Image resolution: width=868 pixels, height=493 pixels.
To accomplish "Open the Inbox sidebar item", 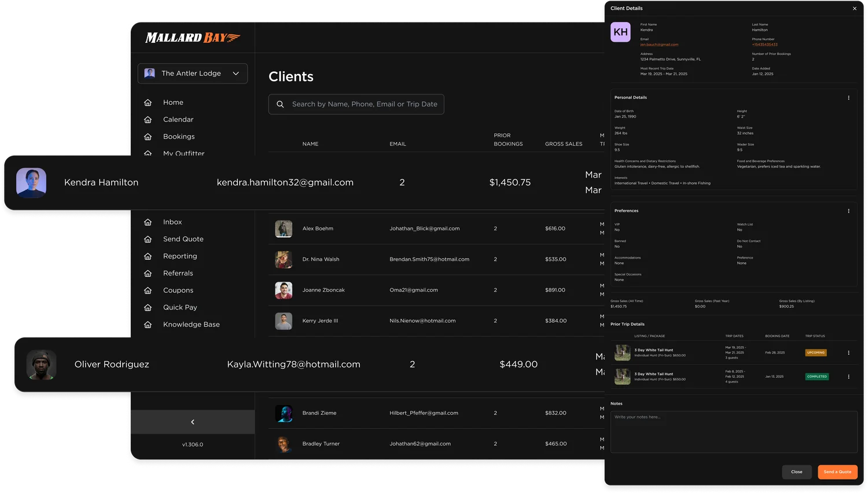I will click(172, 222).
